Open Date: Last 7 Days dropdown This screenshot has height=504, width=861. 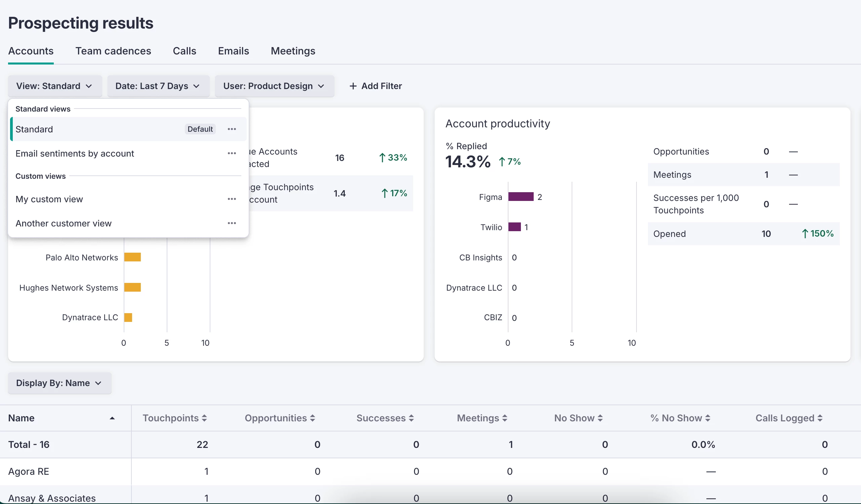pyautogui.click(x=158, y=86)
